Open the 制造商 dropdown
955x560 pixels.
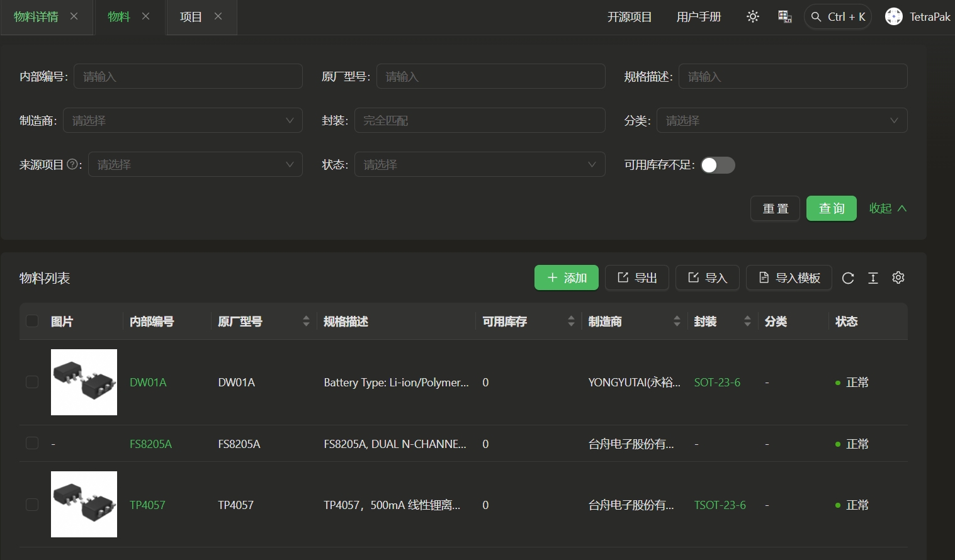click(183, 120)
